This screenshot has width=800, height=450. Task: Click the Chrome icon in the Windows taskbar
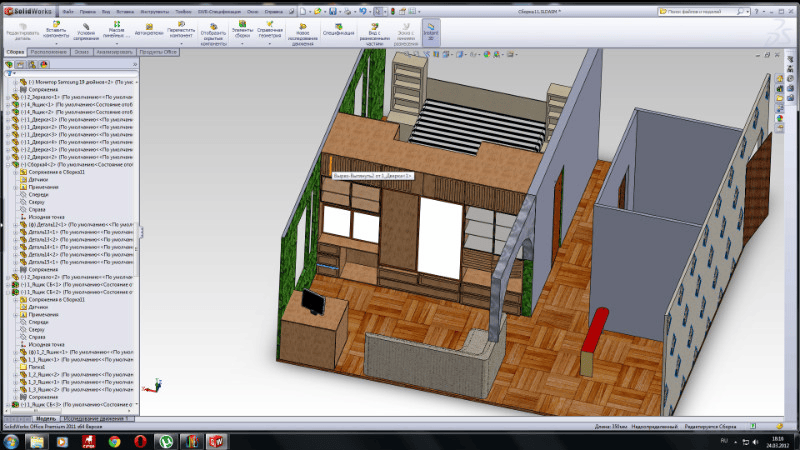(x=115, y=440)
